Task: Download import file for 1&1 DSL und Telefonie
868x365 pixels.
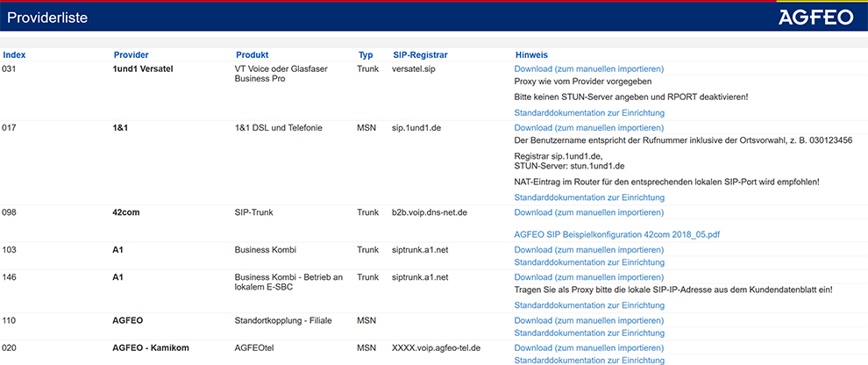Action: tap(588, 128)
